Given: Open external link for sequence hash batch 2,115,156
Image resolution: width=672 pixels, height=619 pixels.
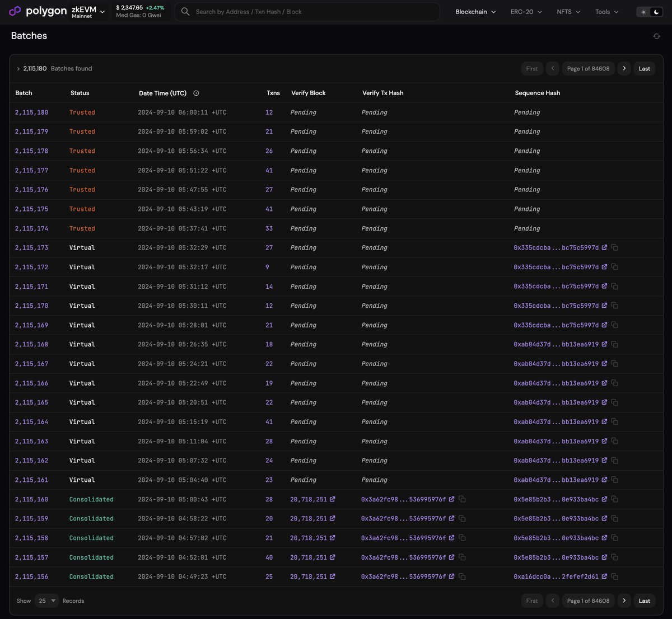Looking at the screenshot, I should (604, 576).
